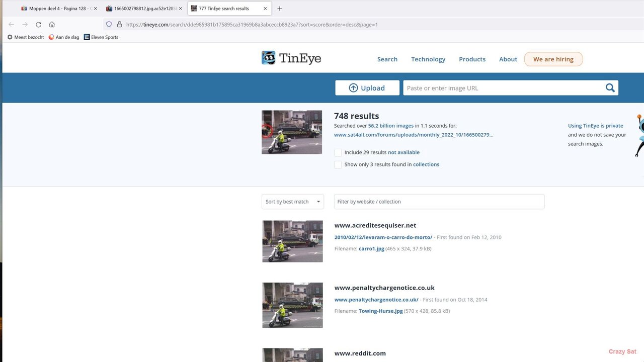Click the forward navigation arrow
Image resolution: width=644 pixels, height=362 pixels.
[25, 24]
